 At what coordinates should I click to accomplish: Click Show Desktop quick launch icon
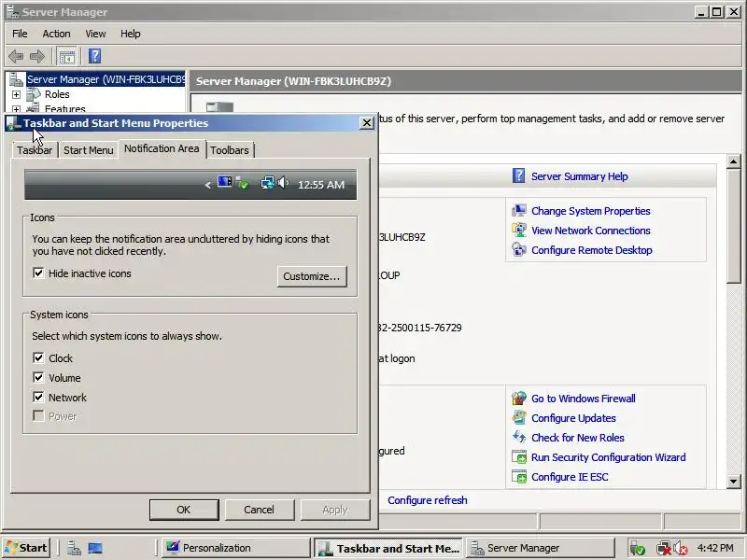coord(95,548)
